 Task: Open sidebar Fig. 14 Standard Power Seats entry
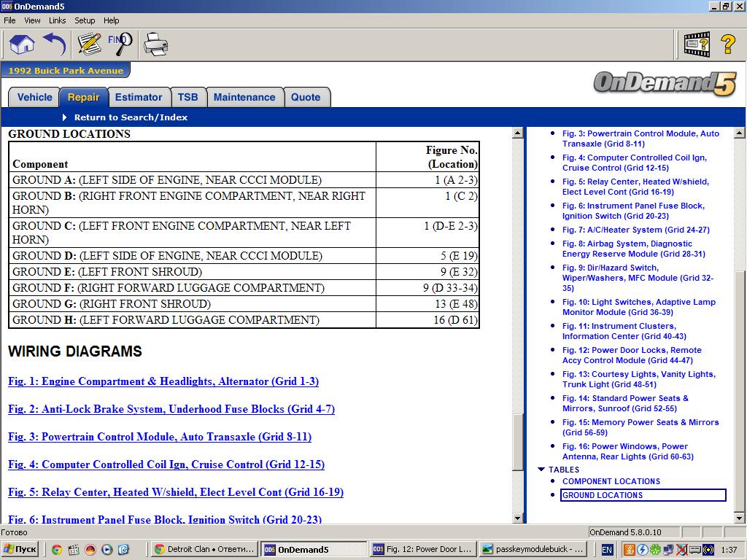(x=625, y=403)
